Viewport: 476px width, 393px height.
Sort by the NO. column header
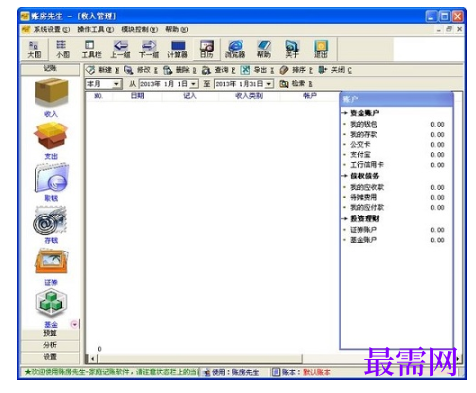(99, 96)
